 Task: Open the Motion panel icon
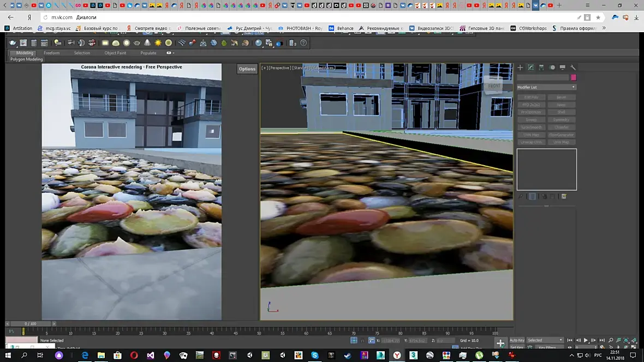pos(552,68)
